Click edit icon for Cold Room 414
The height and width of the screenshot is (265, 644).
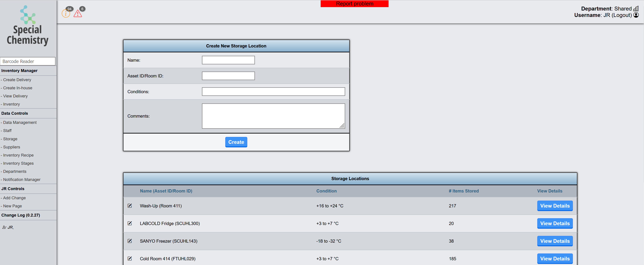(x=130, y=259)
